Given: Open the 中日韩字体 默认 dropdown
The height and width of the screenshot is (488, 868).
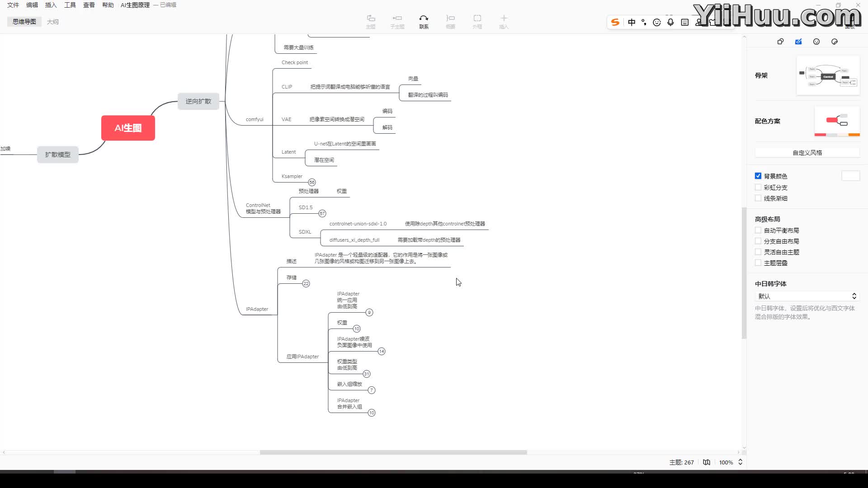Looking at the screenshot, I should pyautogui.click(x=807, y=296).
